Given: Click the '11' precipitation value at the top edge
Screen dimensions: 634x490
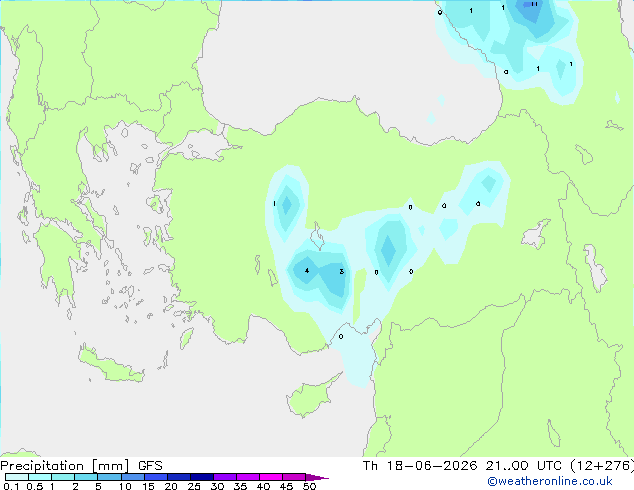Looking at the screenshot, I should pyautogui.click(x=534, y=4).
